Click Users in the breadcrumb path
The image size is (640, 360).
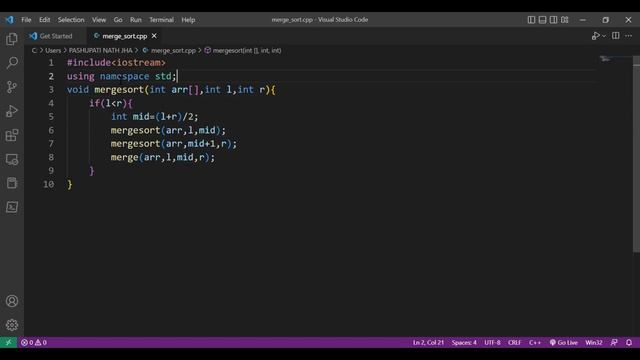[53, 51]
